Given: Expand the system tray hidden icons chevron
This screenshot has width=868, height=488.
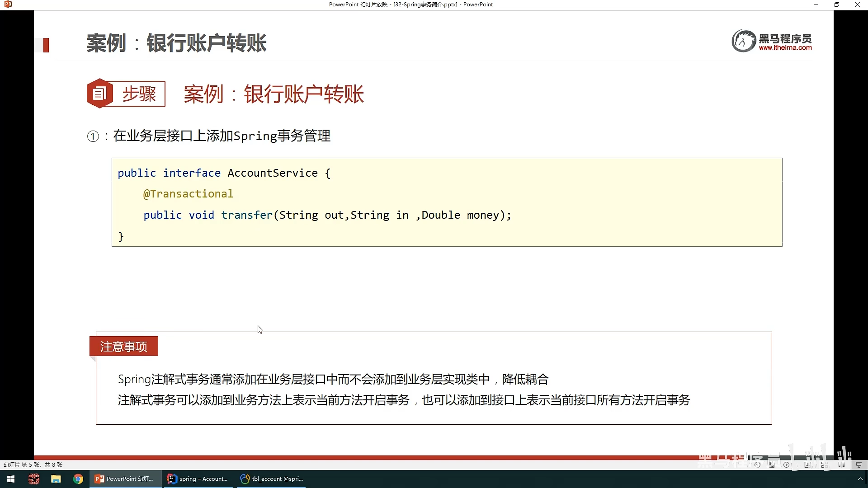Looking at the screenshot, I should point(860,479).
